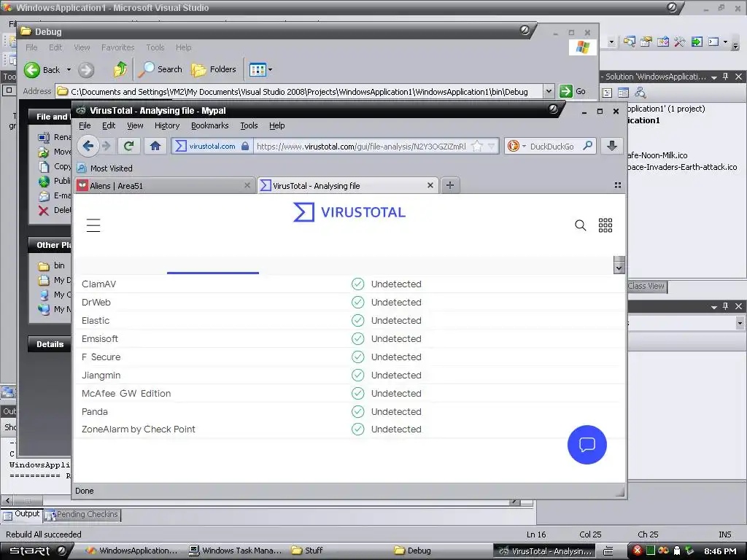The width and height of the screenshot is (747, 560).
Task: Click Search in Debug explorer toolbar
Action: tap(160, 69)
